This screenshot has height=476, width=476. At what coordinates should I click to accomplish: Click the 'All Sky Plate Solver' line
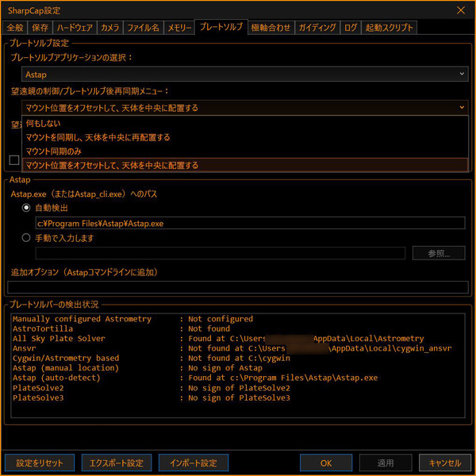218,339
